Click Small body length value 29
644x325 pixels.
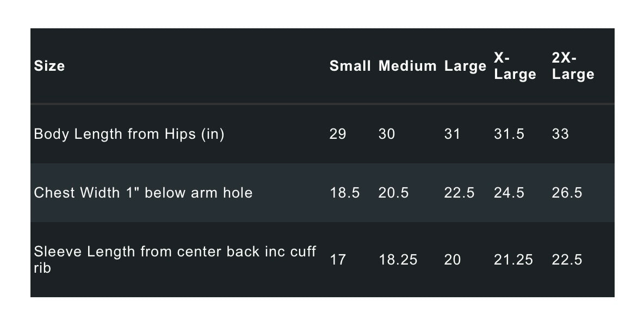point(338,134)
